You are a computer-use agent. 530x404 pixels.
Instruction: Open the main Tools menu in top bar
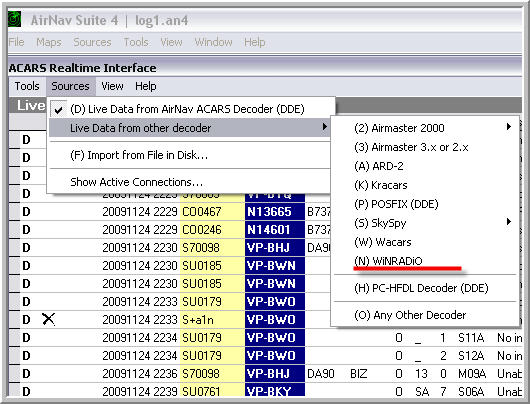(x=136, y=42)
